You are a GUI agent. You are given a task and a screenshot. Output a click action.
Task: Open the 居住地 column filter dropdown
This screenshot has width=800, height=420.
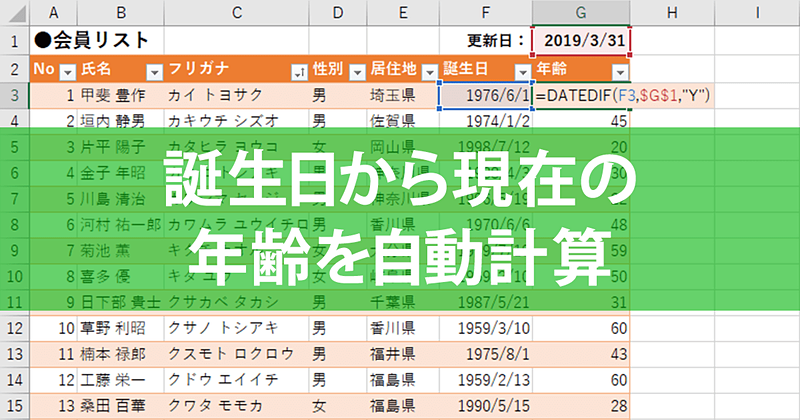point(430,73)
